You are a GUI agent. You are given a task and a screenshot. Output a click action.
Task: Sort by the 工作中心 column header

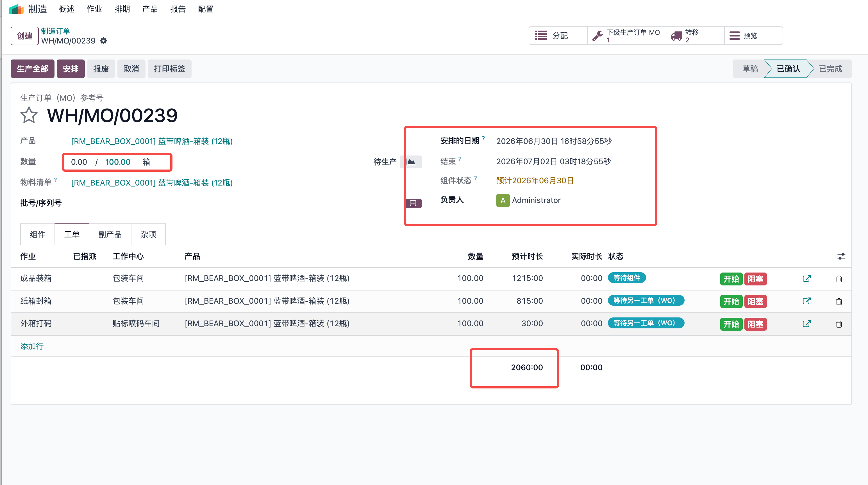tap(128, 257)
